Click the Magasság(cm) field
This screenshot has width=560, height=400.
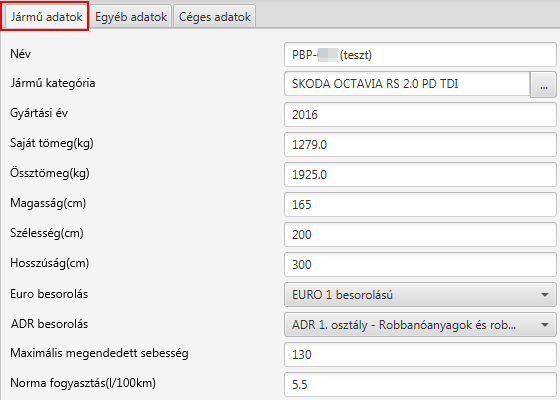pyautogui.click(x=420, y=205)
